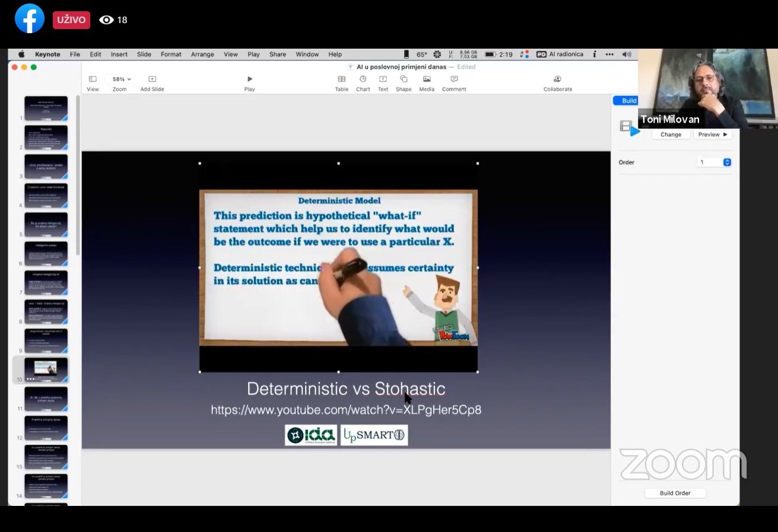Click the View toolbar button icon
The image size is (778, 532).
point(93,79)
